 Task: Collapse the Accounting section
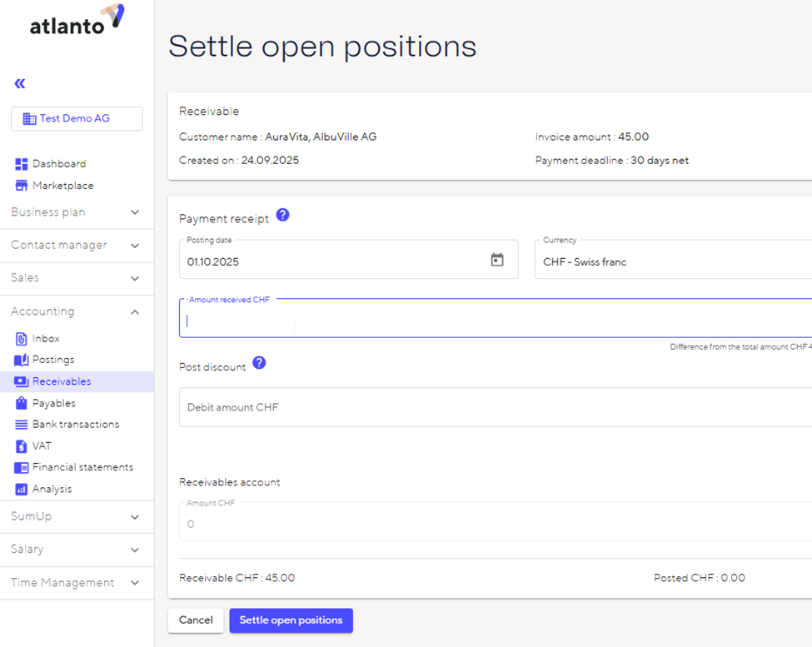(x=77, y=311)
